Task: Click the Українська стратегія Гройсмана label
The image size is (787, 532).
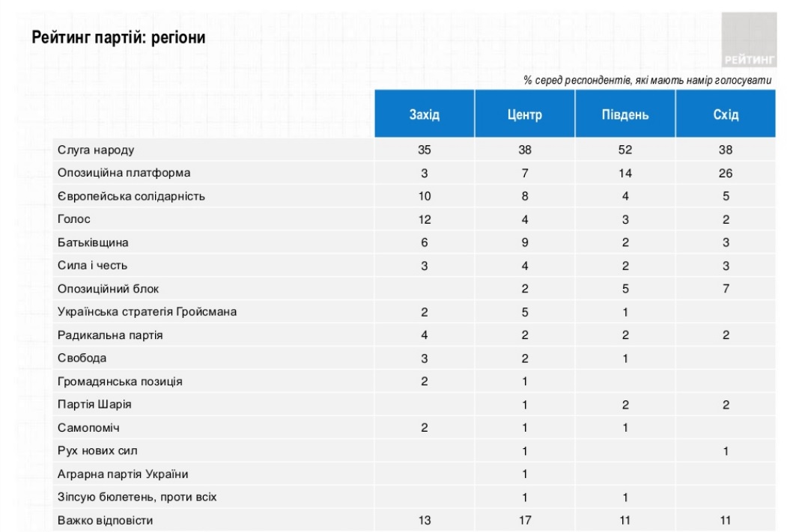Action: pos(147,312)
